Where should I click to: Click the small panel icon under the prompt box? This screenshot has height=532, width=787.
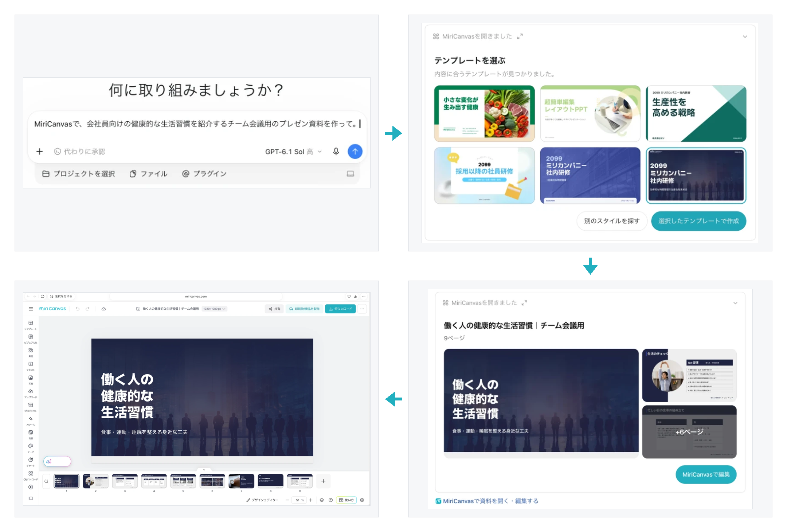(x=350, y=174)
